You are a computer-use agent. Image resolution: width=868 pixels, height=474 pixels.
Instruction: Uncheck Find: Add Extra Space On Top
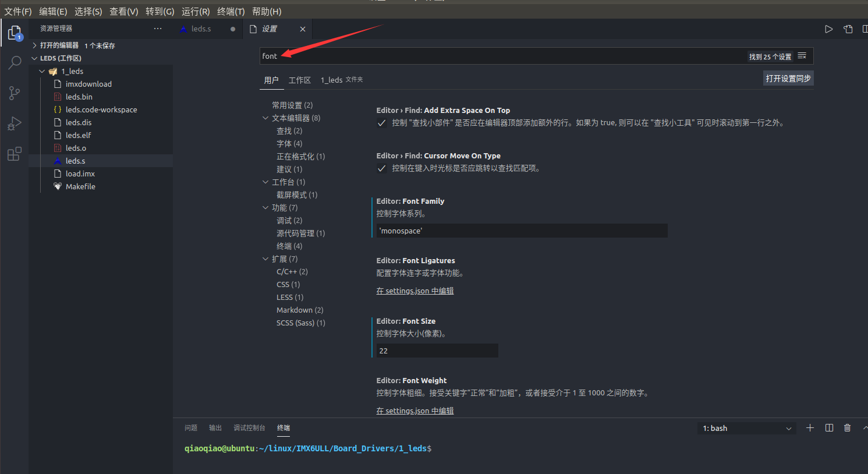(x=381, y=122)
